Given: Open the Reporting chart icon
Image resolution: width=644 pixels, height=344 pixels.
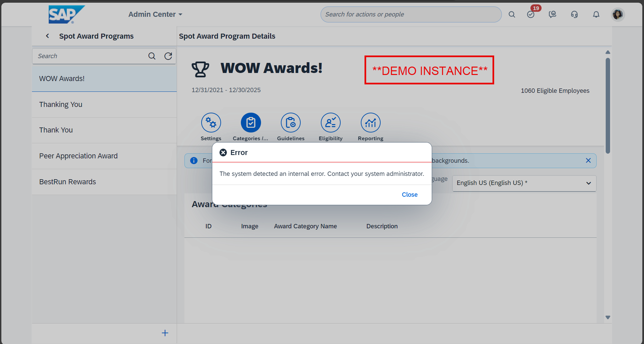Looking at the screenshot, I should (371, 123).
